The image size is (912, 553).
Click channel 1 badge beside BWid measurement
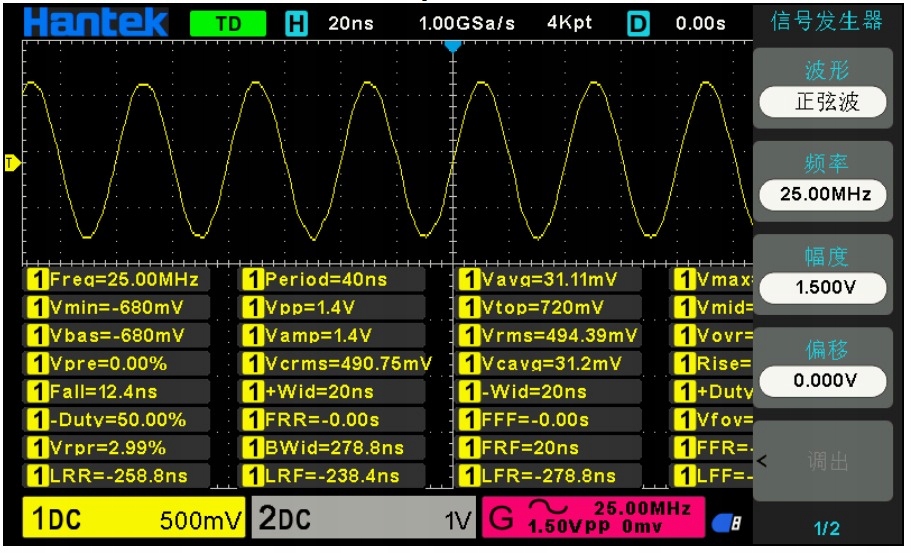point(252,448)
